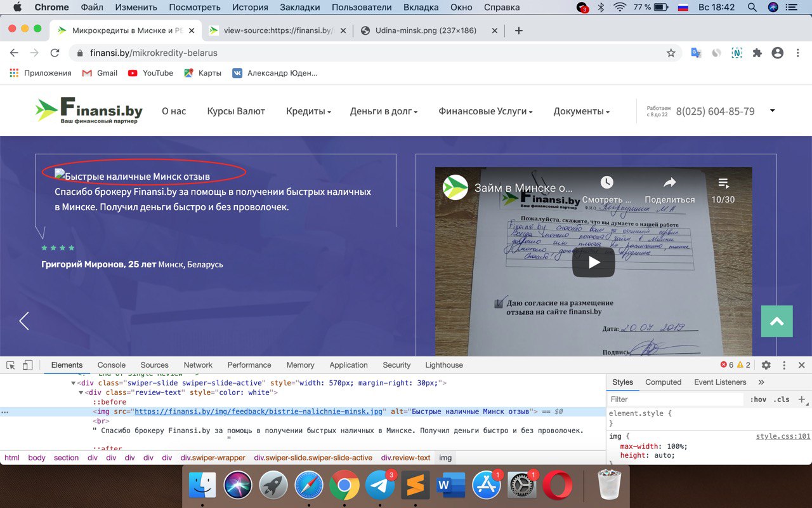Viewport: 812px width, 508px height.
Task: Click the video Watch Later clock icon
Action: point(606,183)
